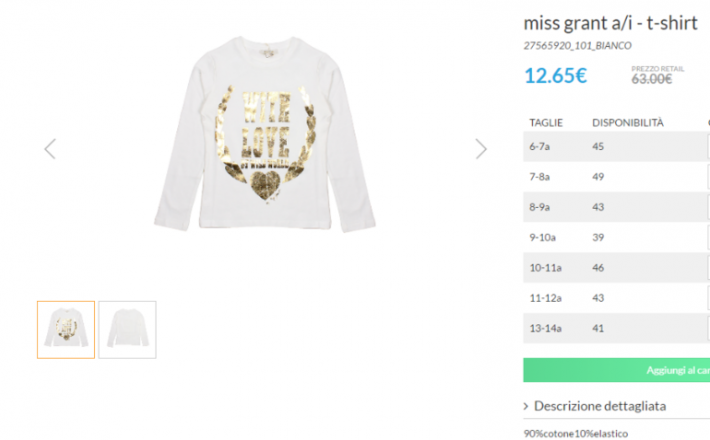Click the DISPONIBILITÀ column header

pyautogui.click(x=627, y=122)
